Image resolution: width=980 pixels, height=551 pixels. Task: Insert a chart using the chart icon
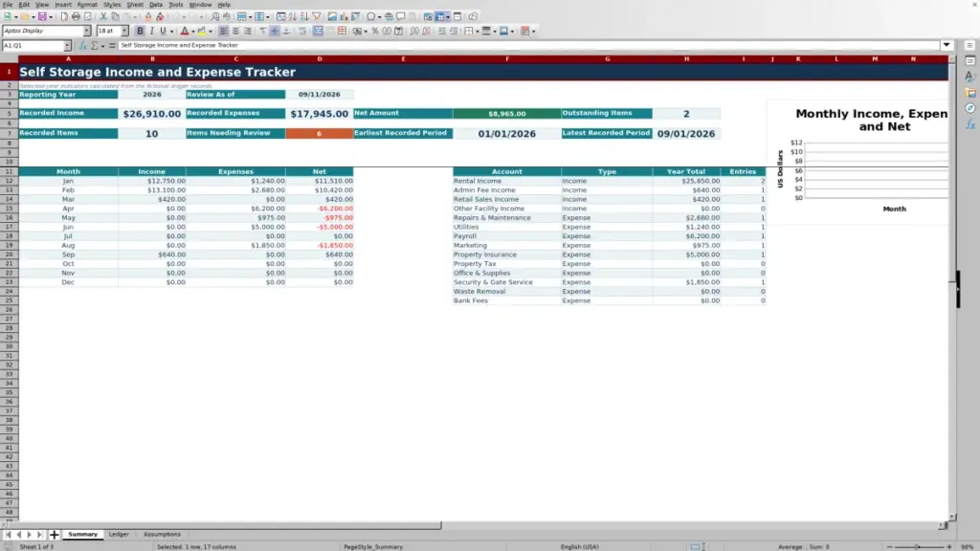[x=344, y=16]
